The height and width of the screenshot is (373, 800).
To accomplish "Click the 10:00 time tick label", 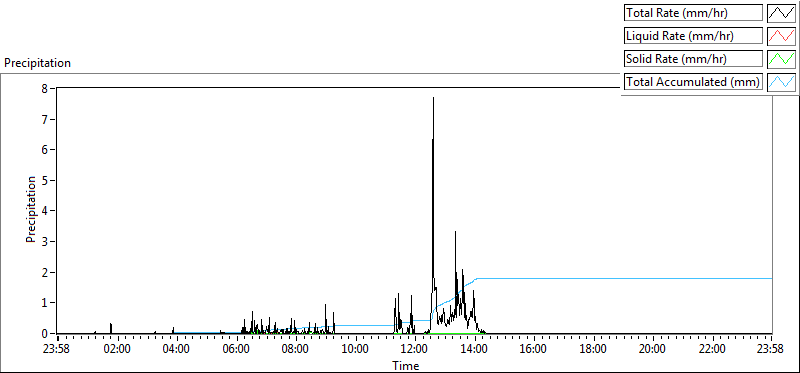I will (355, 350).
